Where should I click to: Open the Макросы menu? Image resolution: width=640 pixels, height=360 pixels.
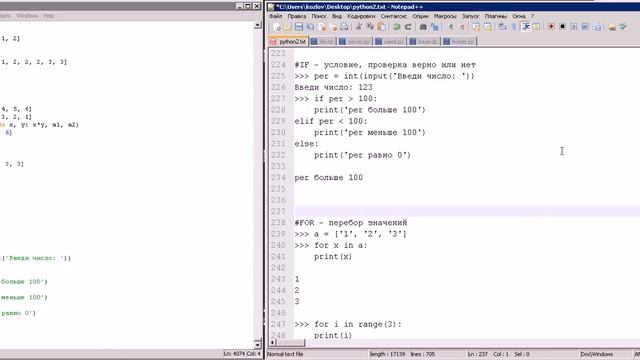tap(445, 16)
